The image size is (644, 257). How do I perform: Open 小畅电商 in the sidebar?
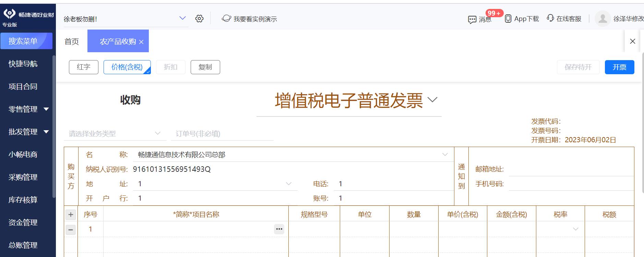point(23,155)
